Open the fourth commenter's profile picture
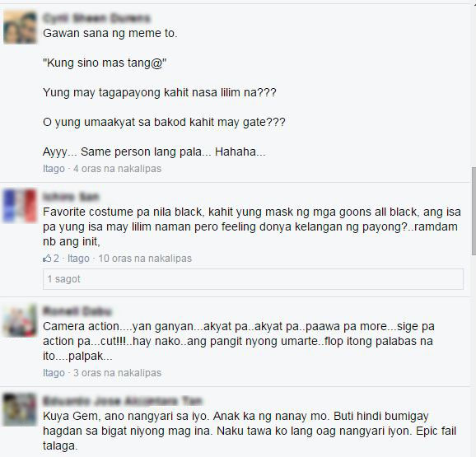Viewport: 476px width, 457px height. tap(20, 410)
